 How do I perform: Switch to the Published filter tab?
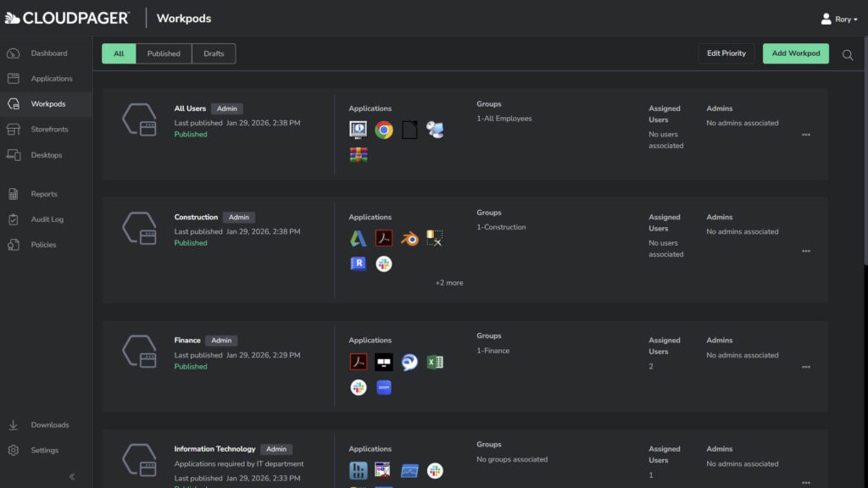click(164, 53)
